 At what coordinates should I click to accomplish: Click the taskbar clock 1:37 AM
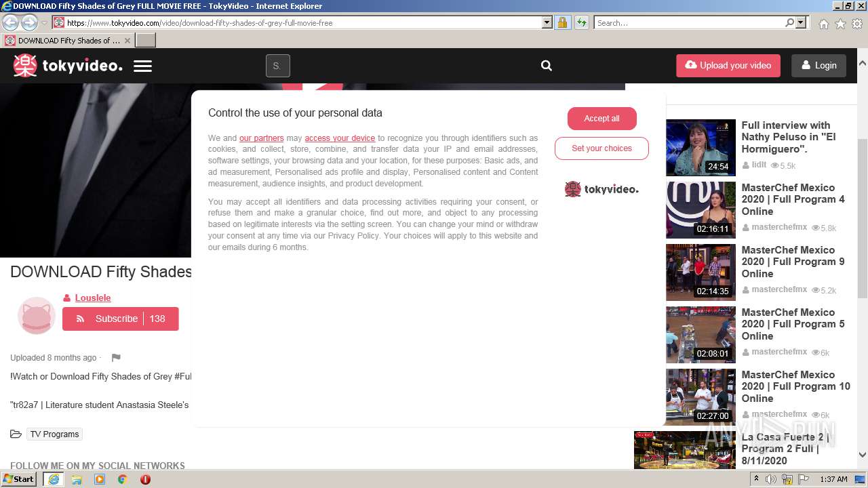(x=833, y=479)
